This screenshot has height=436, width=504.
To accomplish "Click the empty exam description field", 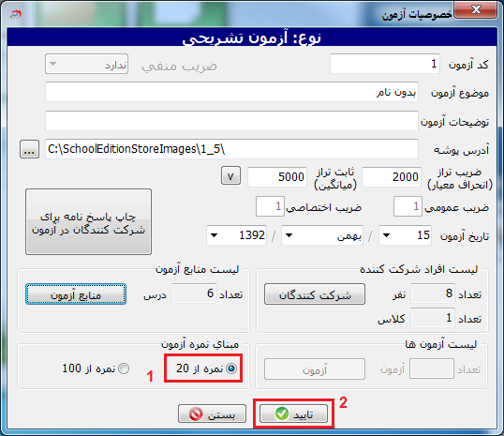I will pyautogui.click(x=231, y=121).
